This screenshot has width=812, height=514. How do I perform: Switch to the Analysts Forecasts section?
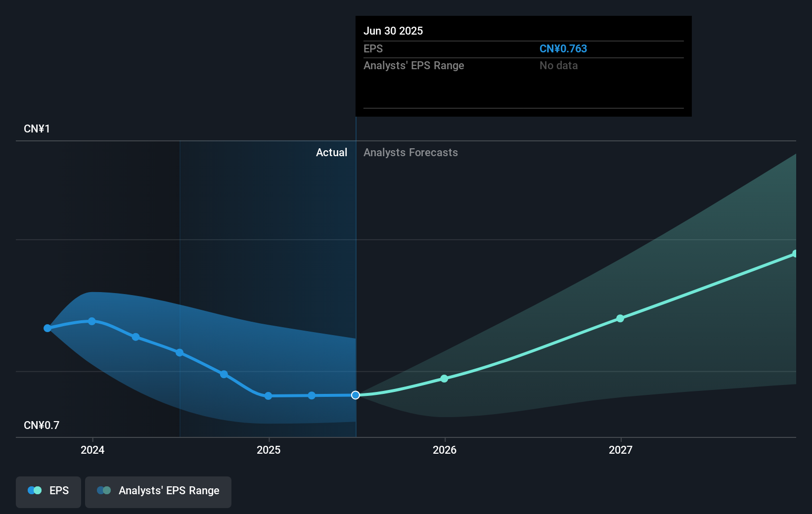[410, 152]
